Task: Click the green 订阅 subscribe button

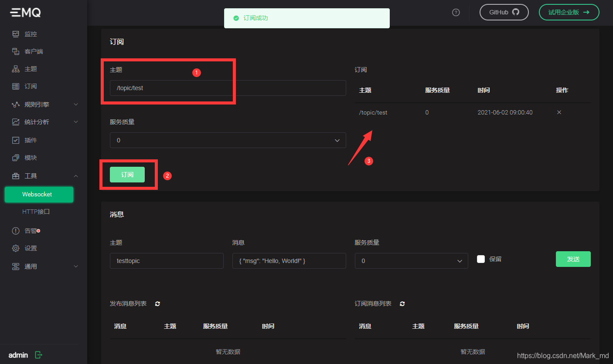Action: coord(127,175)
